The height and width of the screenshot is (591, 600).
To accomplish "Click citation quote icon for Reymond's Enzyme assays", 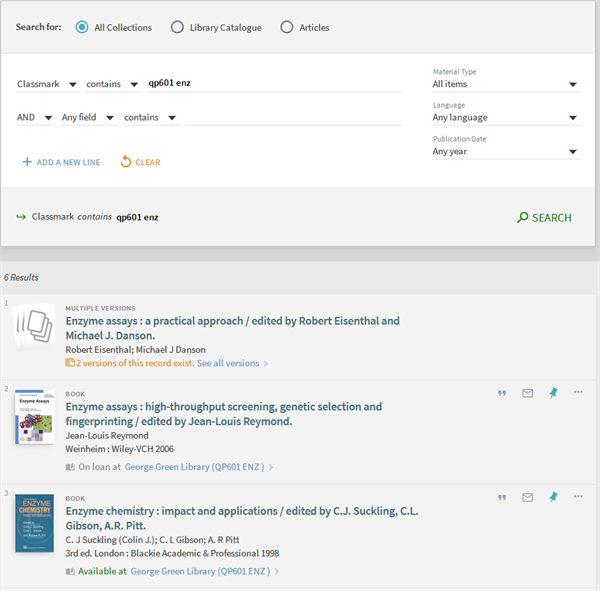I will [502, 393].
